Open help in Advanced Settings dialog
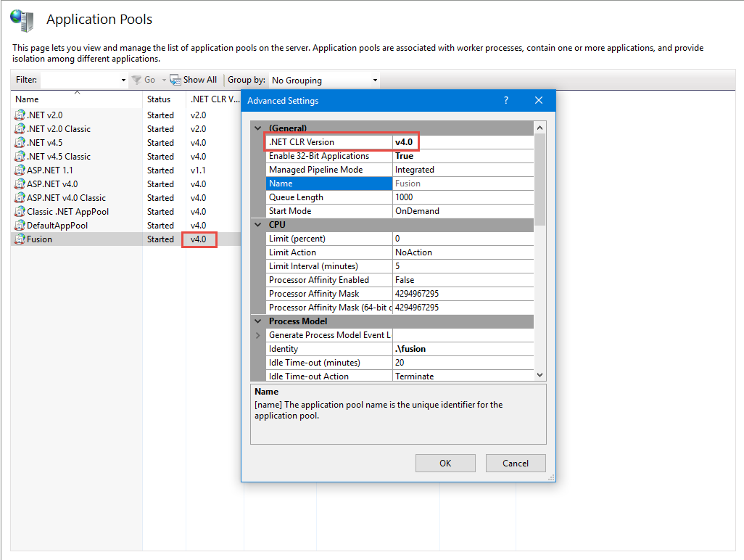This screenshot has width=744, height=560. point(506,100)
